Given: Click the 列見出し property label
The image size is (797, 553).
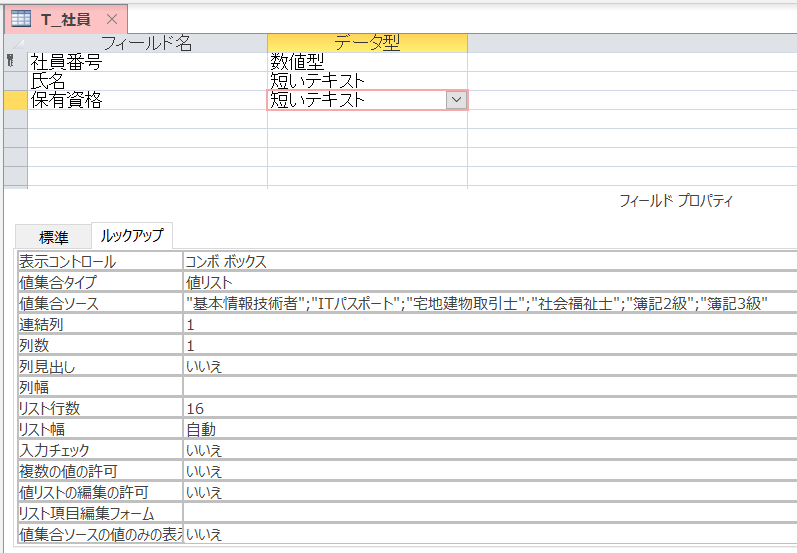Looking at the screenshot, I should coord(100,366).
